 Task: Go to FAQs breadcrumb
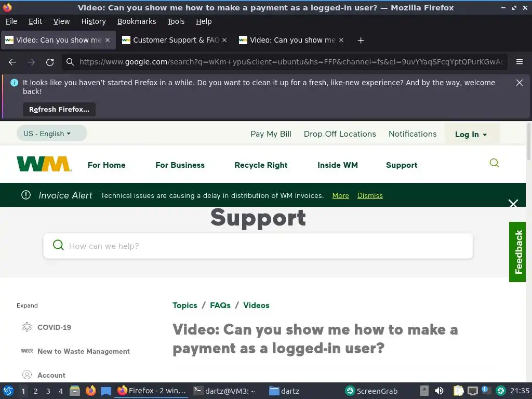(x=220, y=305)
